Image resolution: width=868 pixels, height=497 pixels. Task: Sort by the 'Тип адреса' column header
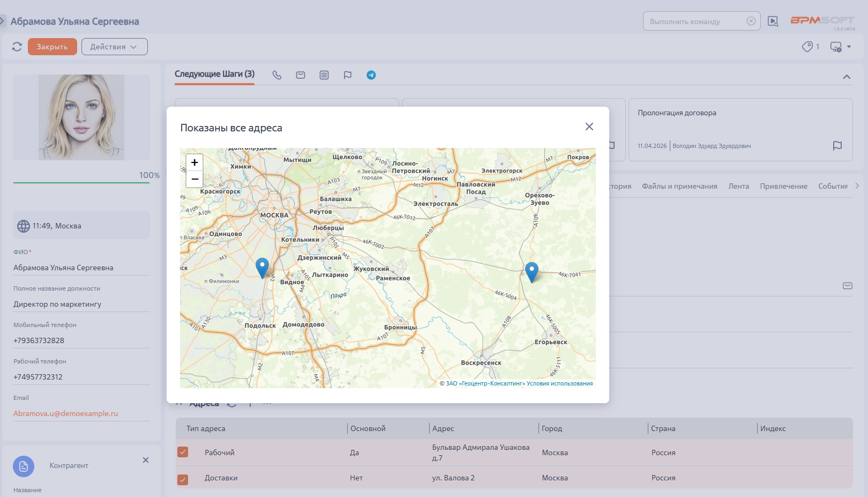[x=206, y=428]
